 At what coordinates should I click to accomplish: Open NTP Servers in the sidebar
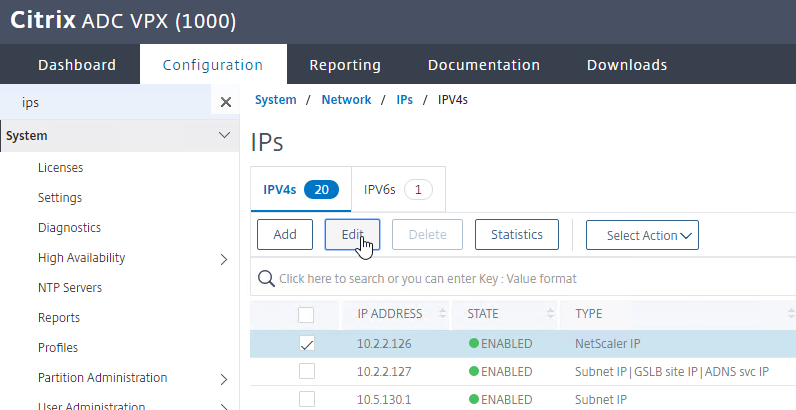pos(70,287)
